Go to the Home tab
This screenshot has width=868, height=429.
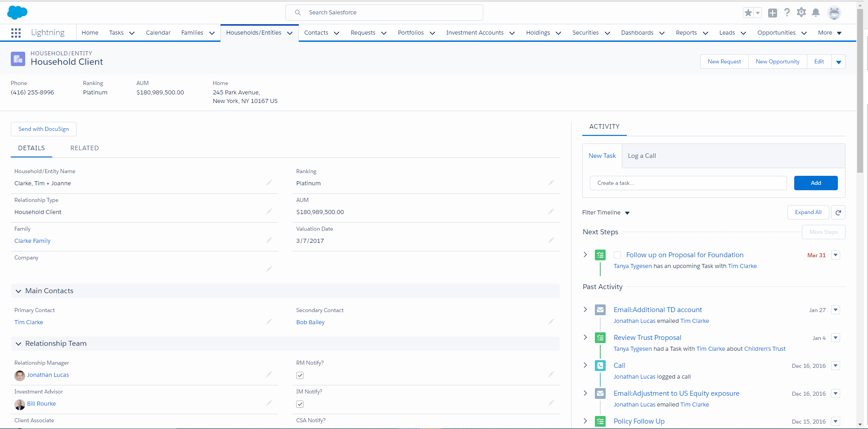(90, 33)
